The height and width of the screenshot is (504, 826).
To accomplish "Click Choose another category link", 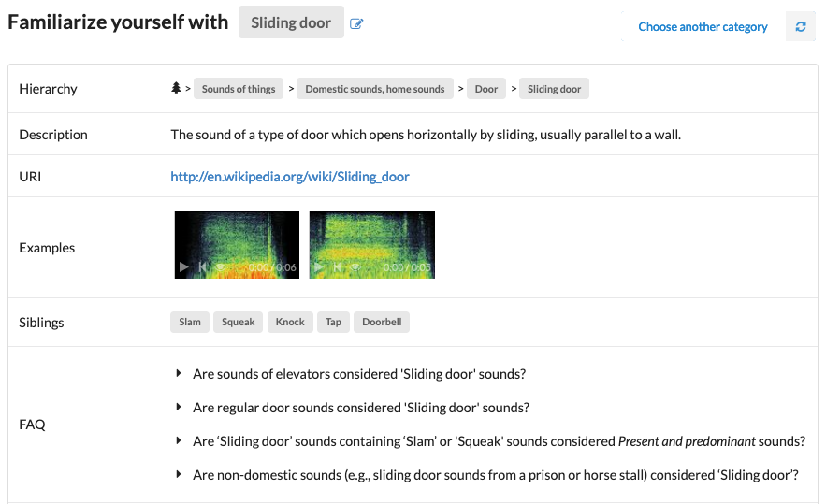I will 703,27.
